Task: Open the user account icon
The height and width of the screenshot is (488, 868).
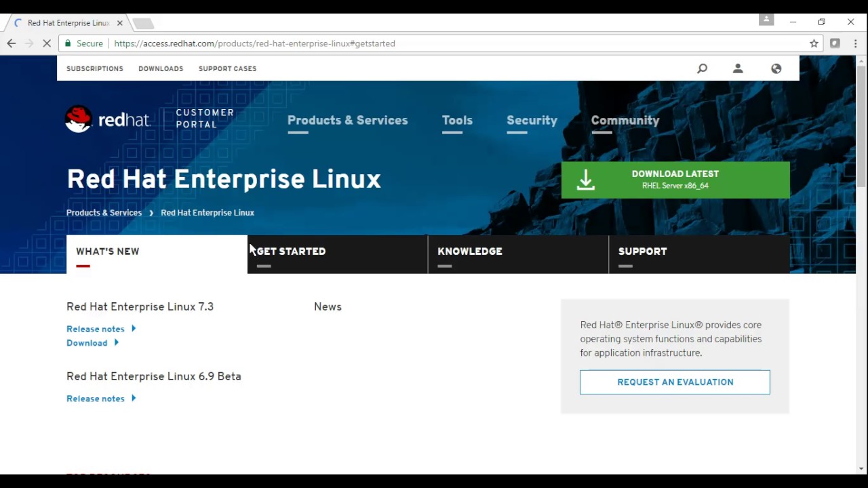Action: click(738, 68)
